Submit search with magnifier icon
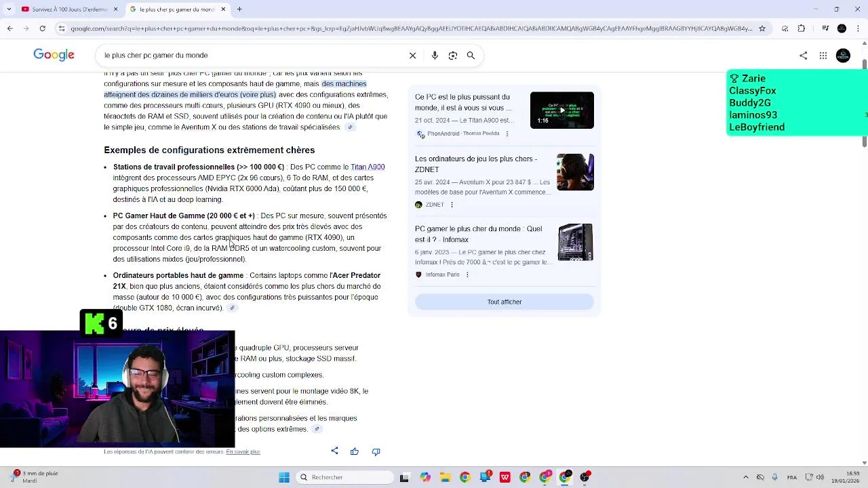 (471, 56)
